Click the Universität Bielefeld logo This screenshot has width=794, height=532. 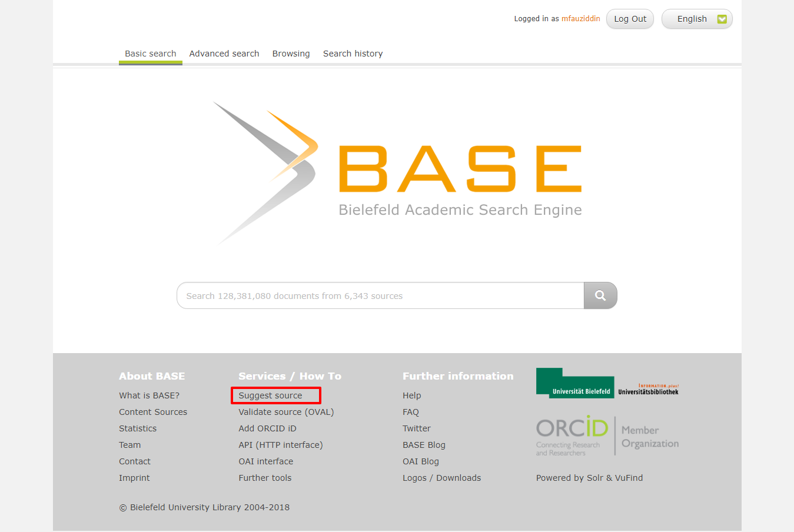click(575, 383)
